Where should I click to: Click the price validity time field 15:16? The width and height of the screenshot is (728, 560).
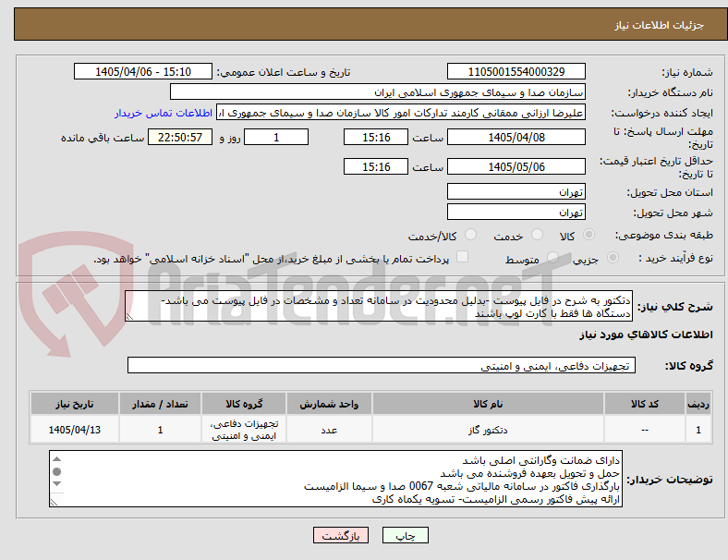click(376, 166)
